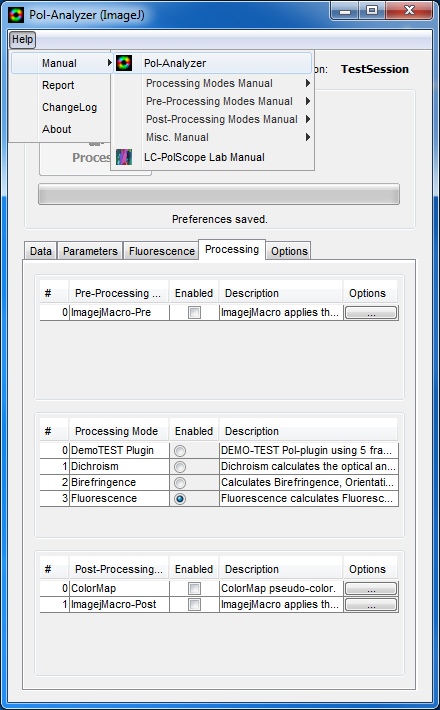This screenshot has width=440, height=710.
Task: Click 'Calculates Birefringence, Orientati...' description
Action: (309, 482)
